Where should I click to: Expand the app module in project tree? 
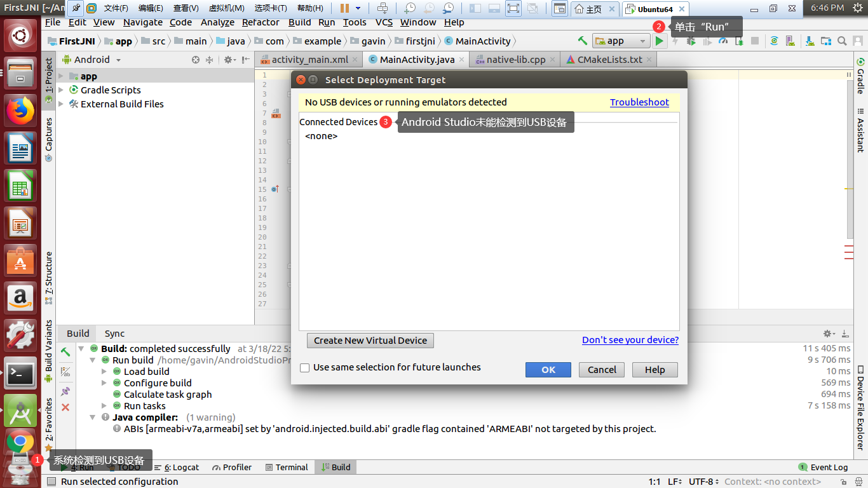coord(61,76)
